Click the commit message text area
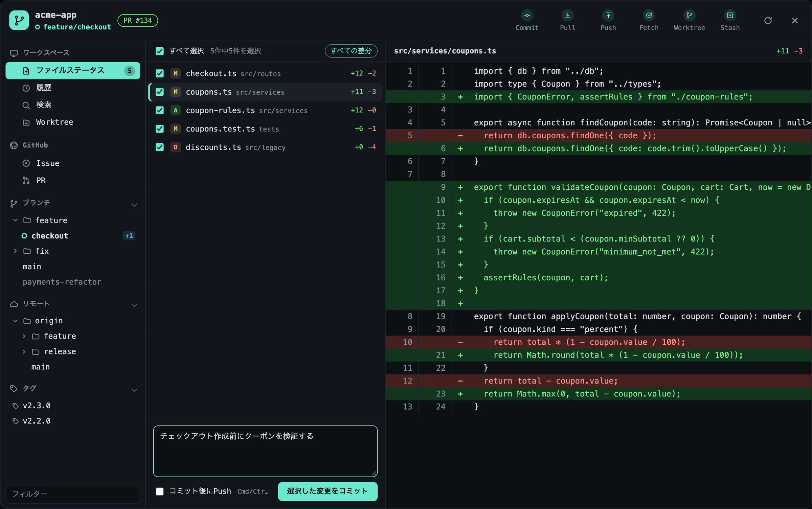812x509 pixels. pyautogui.click(x=265, y=451)
